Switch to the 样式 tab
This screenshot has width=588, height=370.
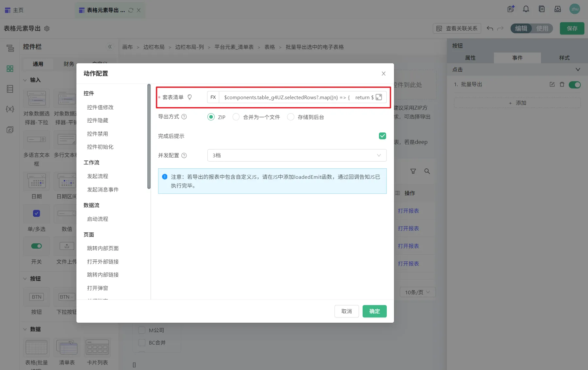564,58
